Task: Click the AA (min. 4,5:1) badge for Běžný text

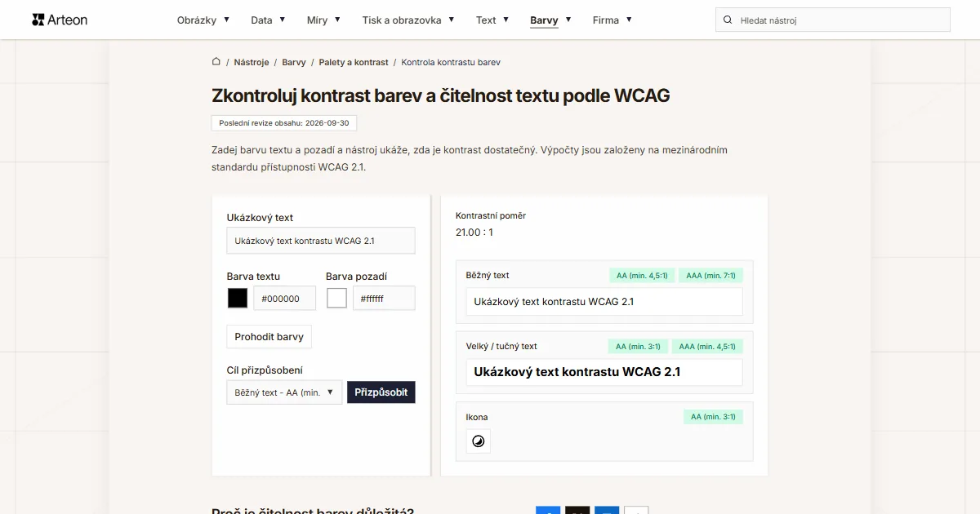Action: [x=642, y=276]
